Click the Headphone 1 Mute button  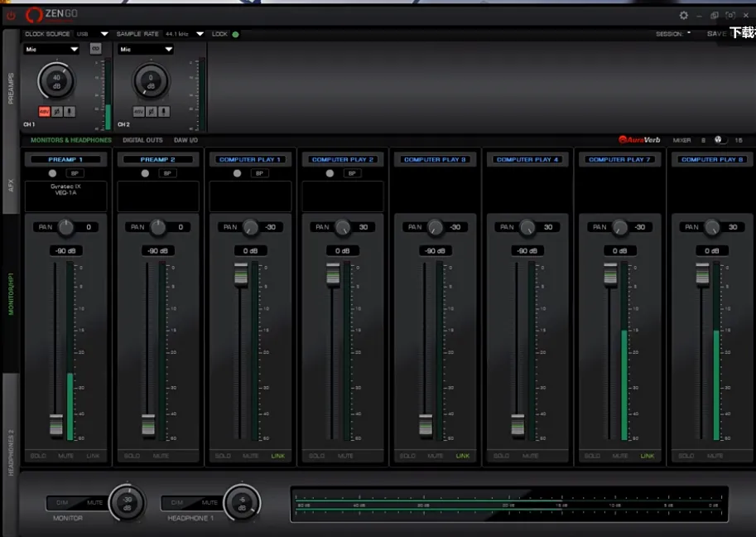tap(209, 502)
